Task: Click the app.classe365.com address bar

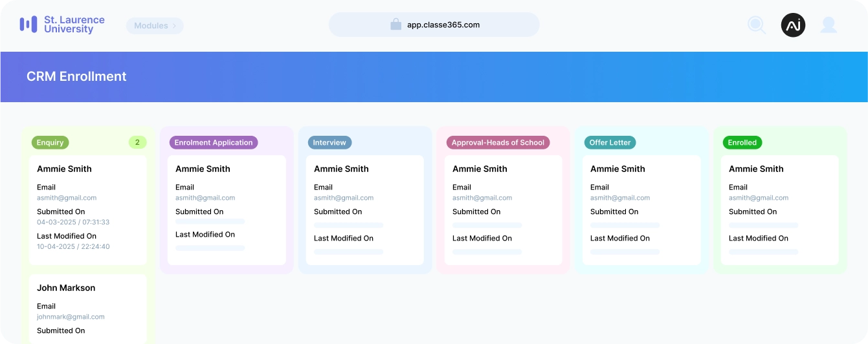Action: click(x=443, y=25)
